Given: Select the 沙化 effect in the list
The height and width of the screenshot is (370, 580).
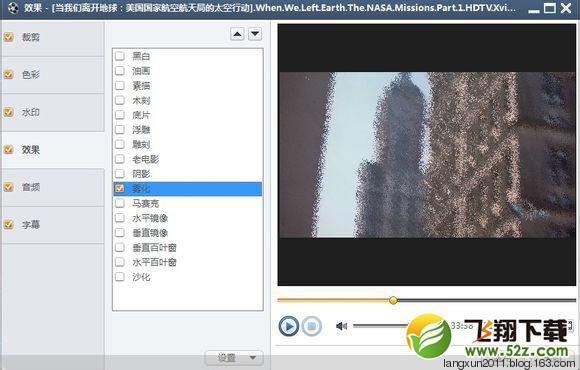Looking at the screenshot, I should [188, 277].
